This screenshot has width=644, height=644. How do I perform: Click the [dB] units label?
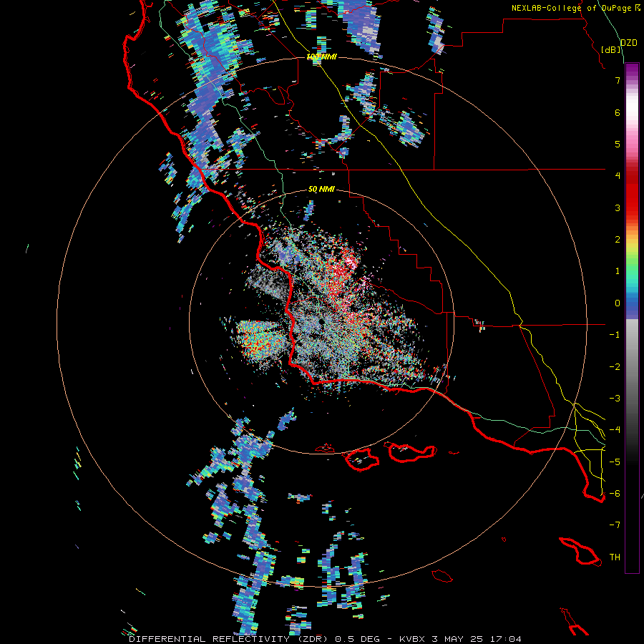pyautogui.click(x=611, y=50)
